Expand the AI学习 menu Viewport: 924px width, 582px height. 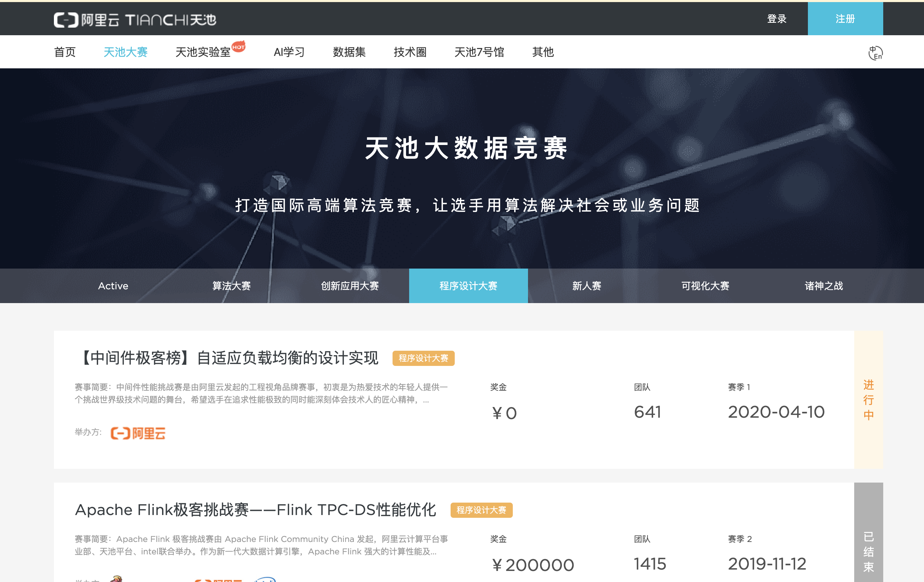coord(289,52)
